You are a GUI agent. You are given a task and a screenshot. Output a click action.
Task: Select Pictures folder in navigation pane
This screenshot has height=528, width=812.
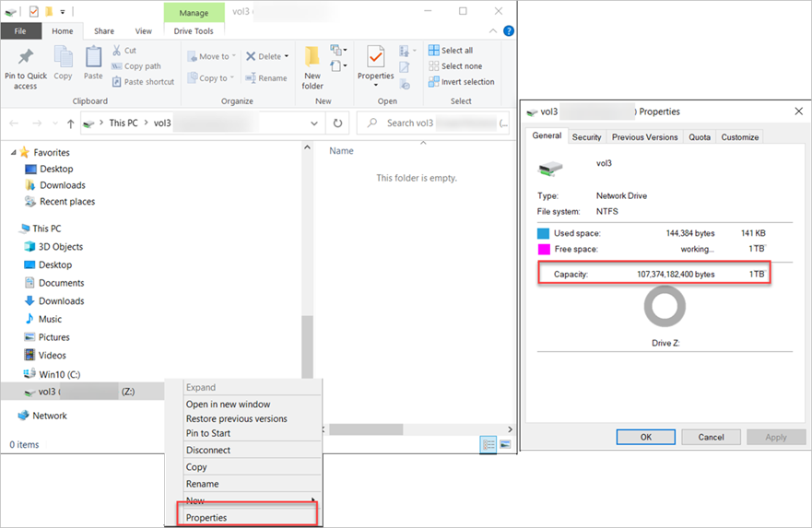pos(47,337)
